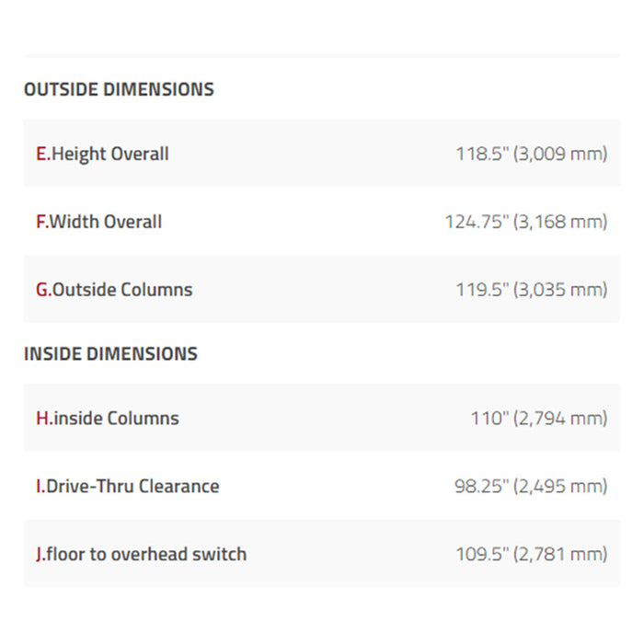Image resolution: width=644 pixels, height=644 pixels.
Task: Click the red letter J marker
Action: 40,555
